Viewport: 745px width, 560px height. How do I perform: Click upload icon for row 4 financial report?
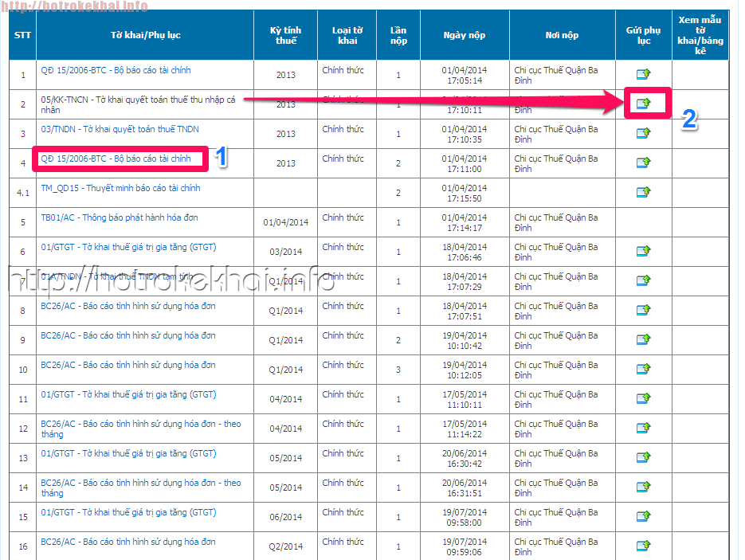[x=643, y=163]
